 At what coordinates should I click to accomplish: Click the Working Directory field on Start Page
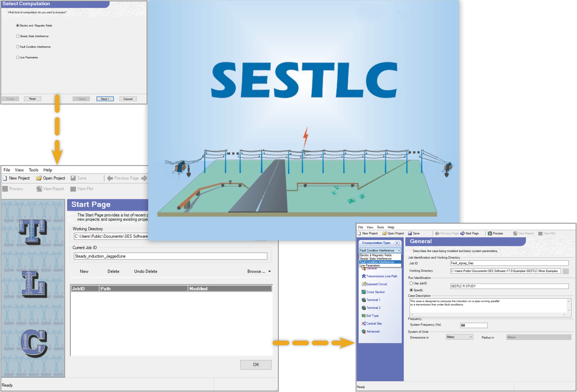pos(111,236)
